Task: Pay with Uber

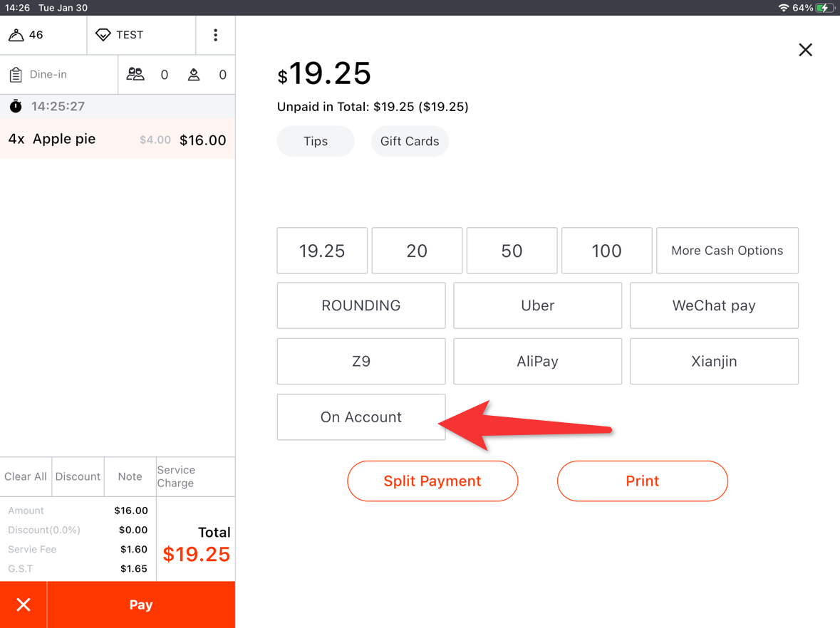Action: point(537,305)
